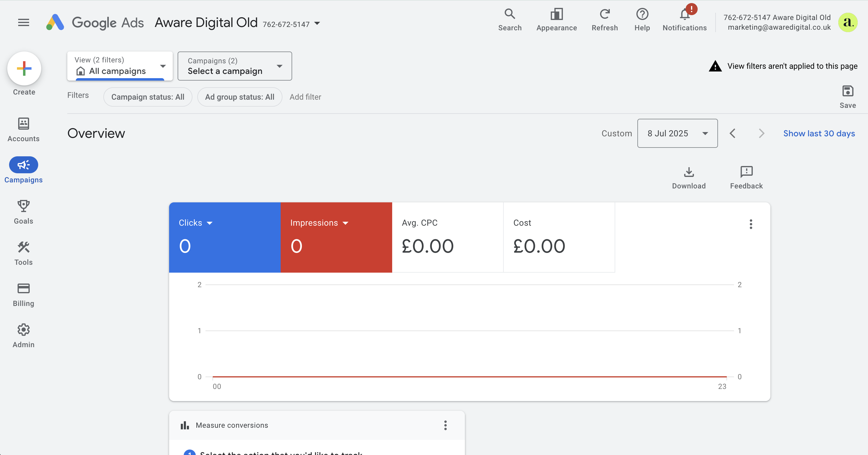Screen dimensions: 868x455
Task: Open Tools in sidebar
Action: (x=24, y=253)
